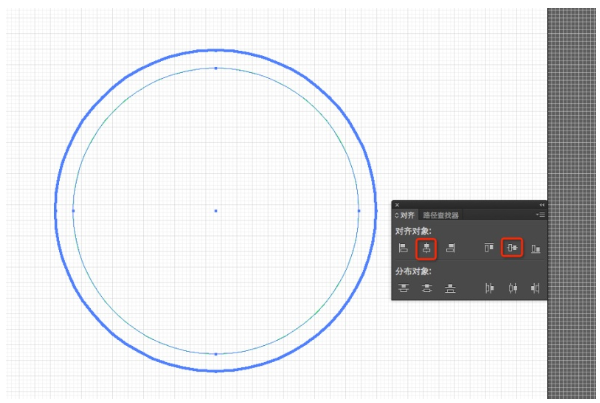This screenshot has width=600, height=403.
Task: Click vertical align top icon
Action: tap(489, 248)
